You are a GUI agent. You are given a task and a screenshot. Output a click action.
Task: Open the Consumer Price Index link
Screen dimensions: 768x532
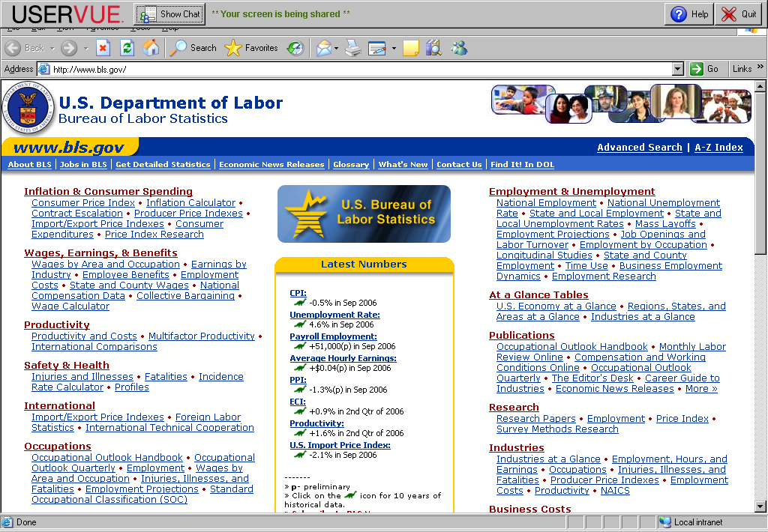[83, 202]
